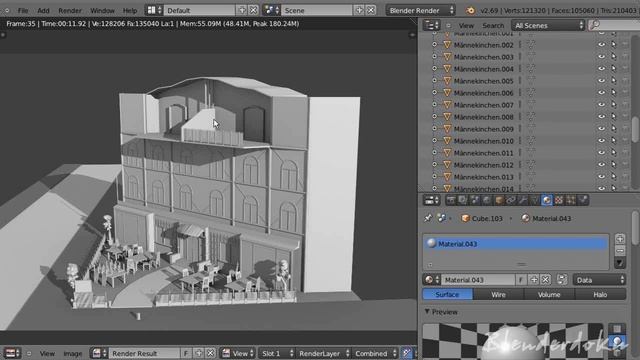Screen dimensions: 640x360
Task: Open the material link Data dropdown
Action: point(599,280)
